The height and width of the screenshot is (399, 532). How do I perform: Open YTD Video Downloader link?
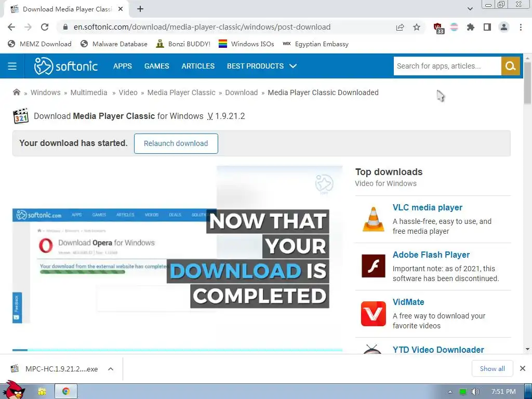point(438,350)
